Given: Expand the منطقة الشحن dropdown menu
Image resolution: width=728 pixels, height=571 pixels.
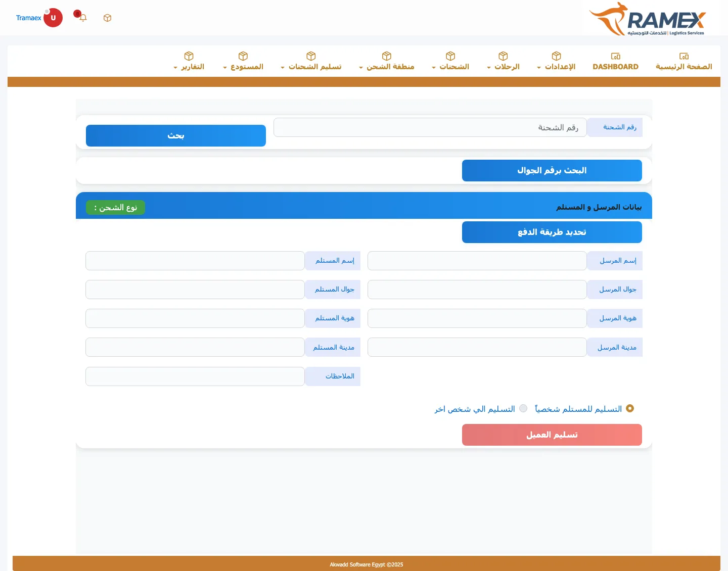Looking at the screenshot, I should click(387, 67).
